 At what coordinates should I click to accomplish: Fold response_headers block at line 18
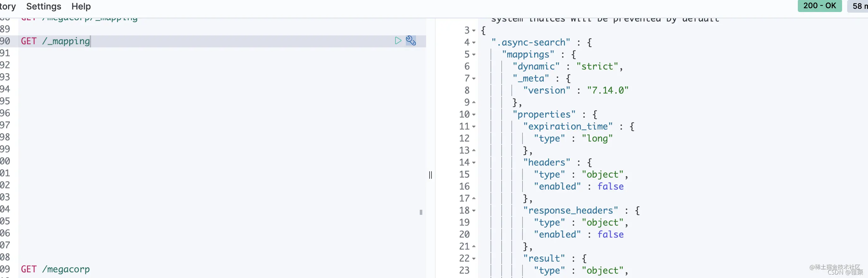pyautogui.click(x=474, y=211)
